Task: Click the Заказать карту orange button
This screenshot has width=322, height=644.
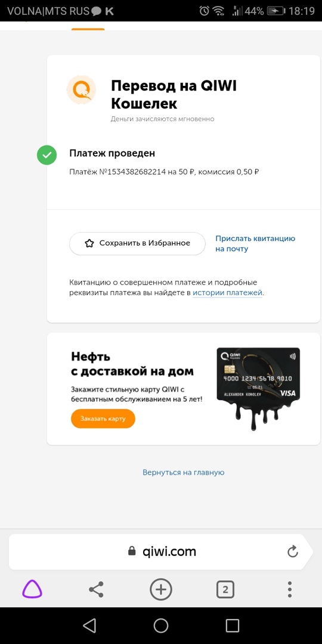Action: point(103,419)
